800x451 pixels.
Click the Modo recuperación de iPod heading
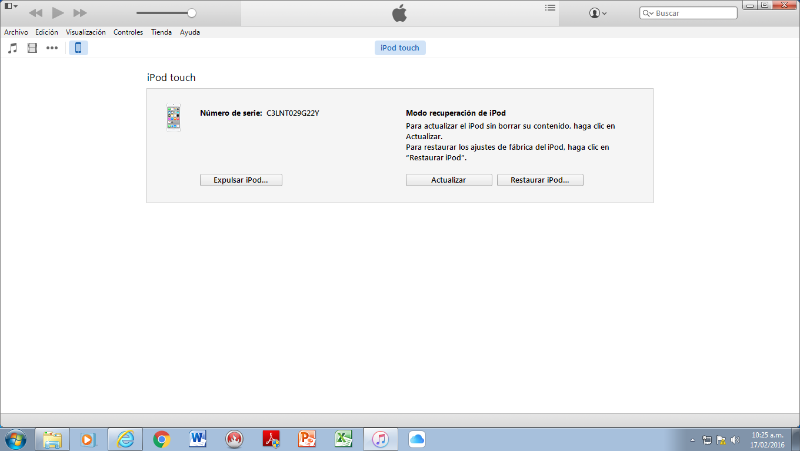point(456,113)
